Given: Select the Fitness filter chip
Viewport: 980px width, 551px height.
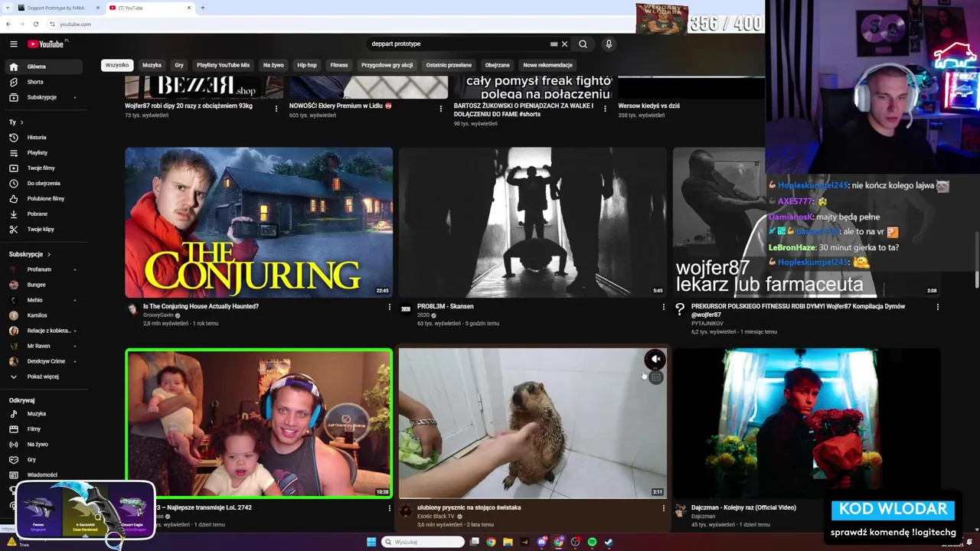Looking at the screenshot, I should 339,65.
